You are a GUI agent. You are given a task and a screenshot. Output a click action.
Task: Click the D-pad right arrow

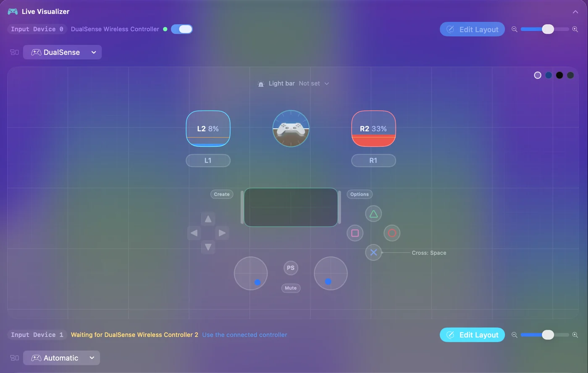pos(222,233)
